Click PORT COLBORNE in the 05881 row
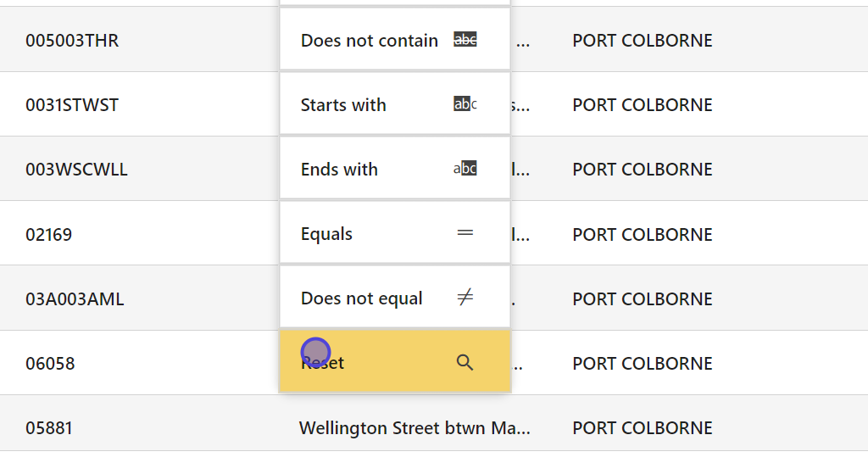The width and height of the screenshot is (868, 474). point(642,427)
